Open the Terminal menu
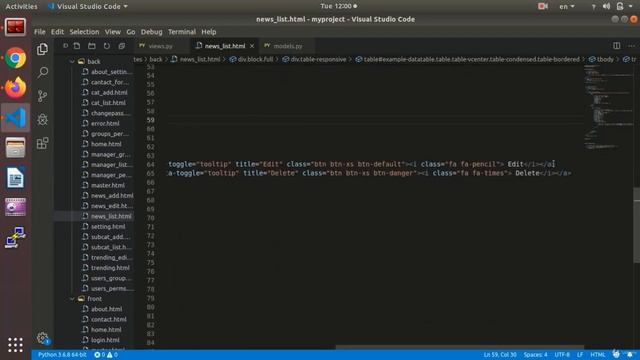640x360 pixels. [182, 32]
